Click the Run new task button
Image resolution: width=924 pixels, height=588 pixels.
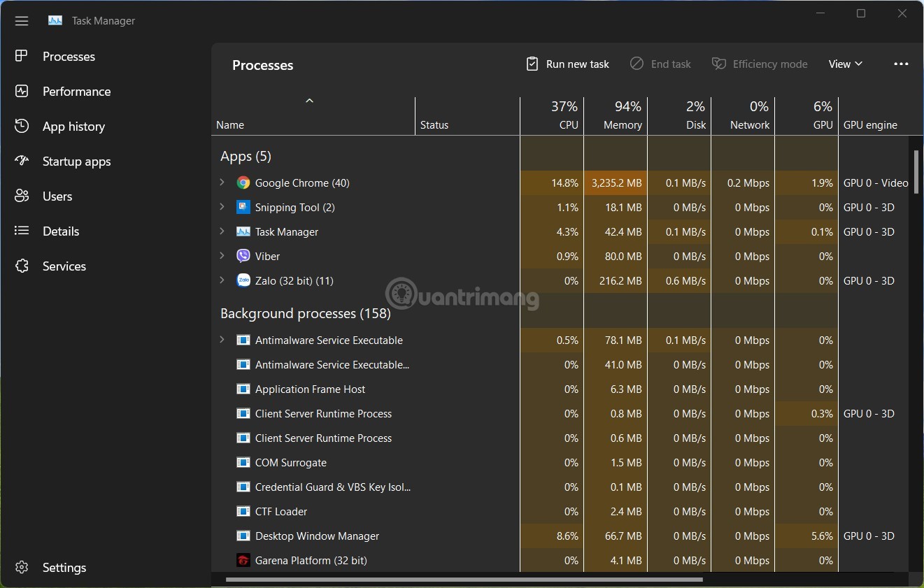(x=567, y=64)
